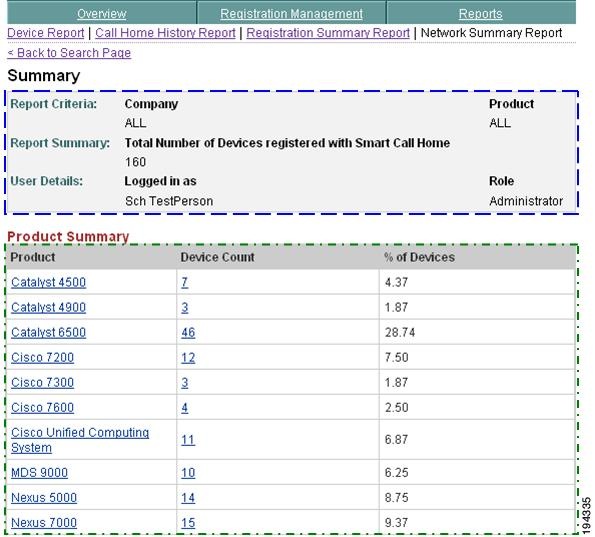
Task: Click the % of Devices column header
Action: [x=419, y=257]
